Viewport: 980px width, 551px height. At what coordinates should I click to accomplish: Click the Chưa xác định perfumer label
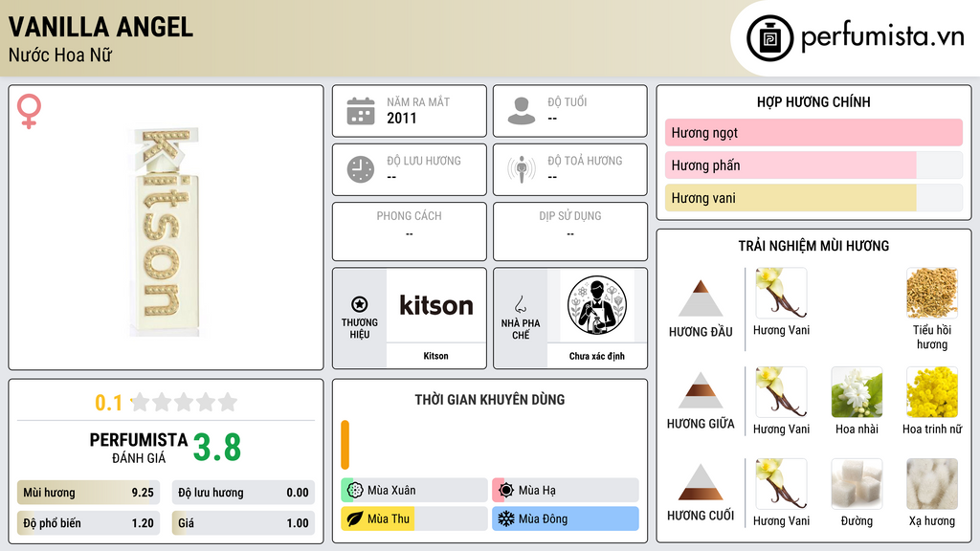click(x=597, y=356)
